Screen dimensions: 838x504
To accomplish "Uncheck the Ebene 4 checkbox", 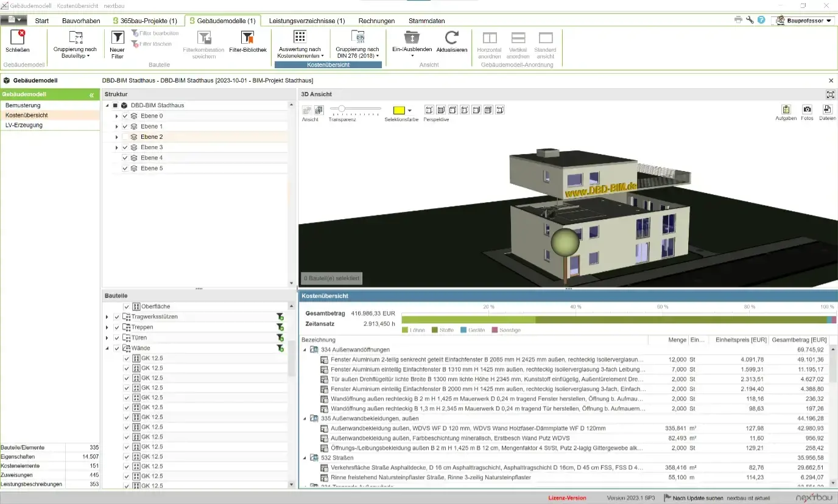I will tap(125, 158).
